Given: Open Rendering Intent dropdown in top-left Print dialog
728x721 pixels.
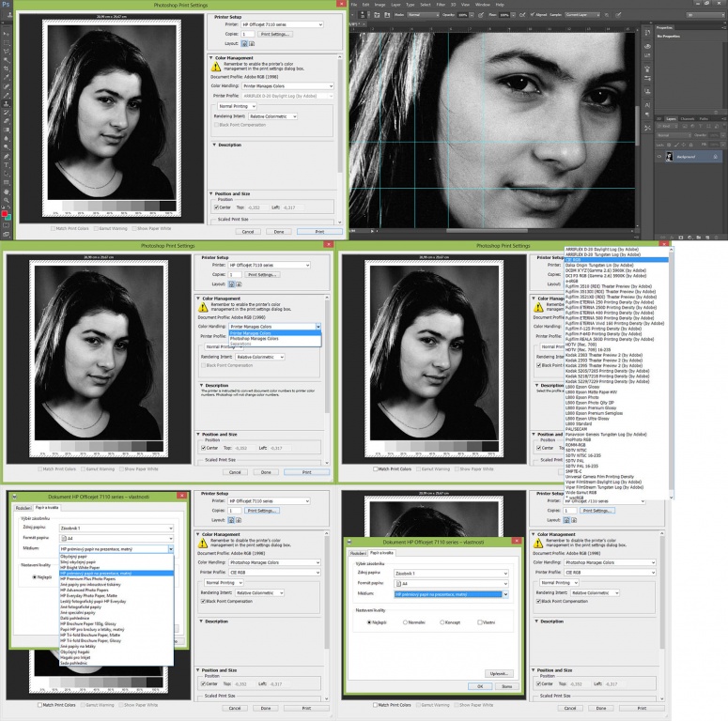Looking at the screenshot, I should tap(272, 116).
